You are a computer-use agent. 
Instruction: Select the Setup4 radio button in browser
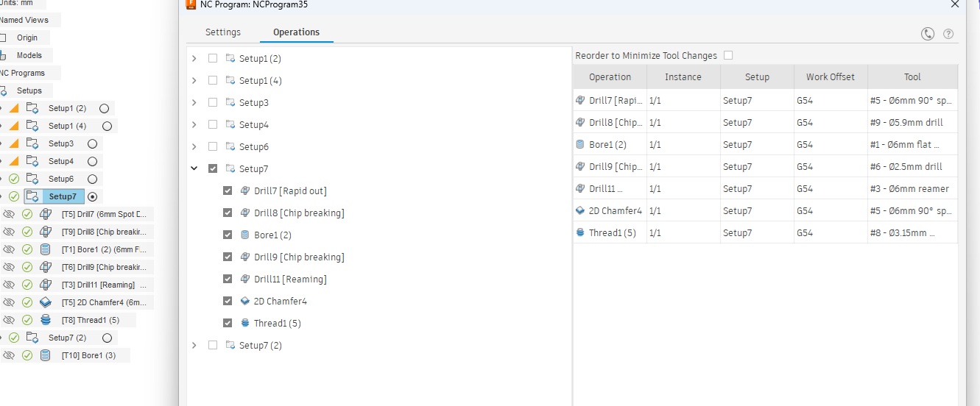click(92, 161)
